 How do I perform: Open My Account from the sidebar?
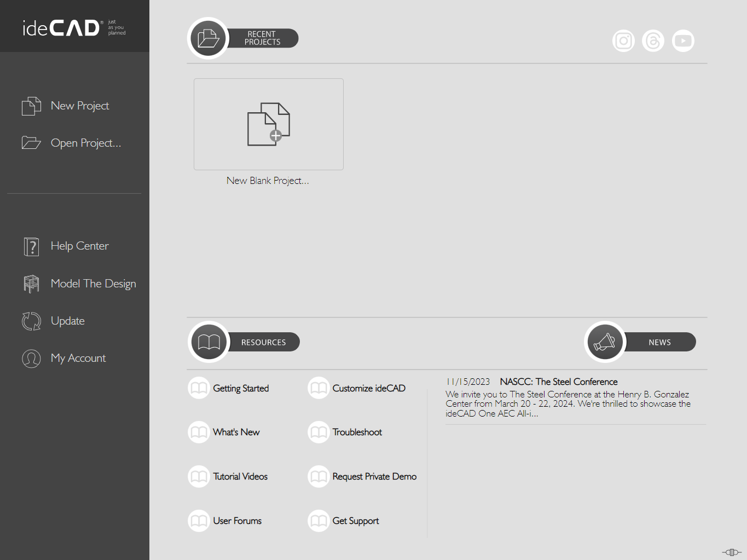78,358
